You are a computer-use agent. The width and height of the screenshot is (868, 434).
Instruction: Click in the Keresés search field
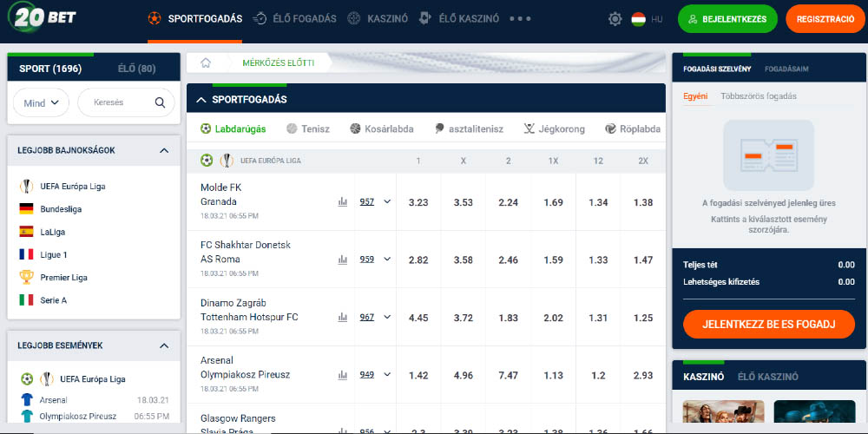(x=126, y=102)
